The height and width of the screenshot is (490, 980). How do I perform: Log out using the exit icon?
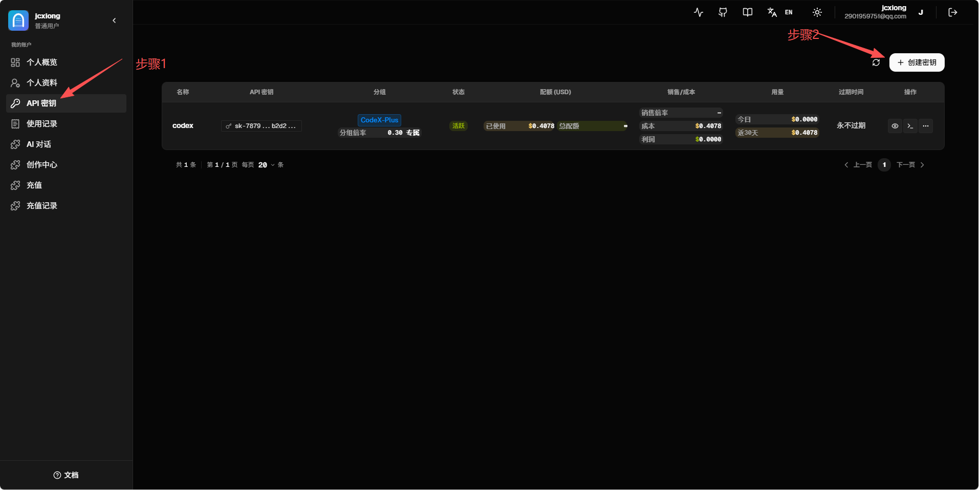point(953,12)
